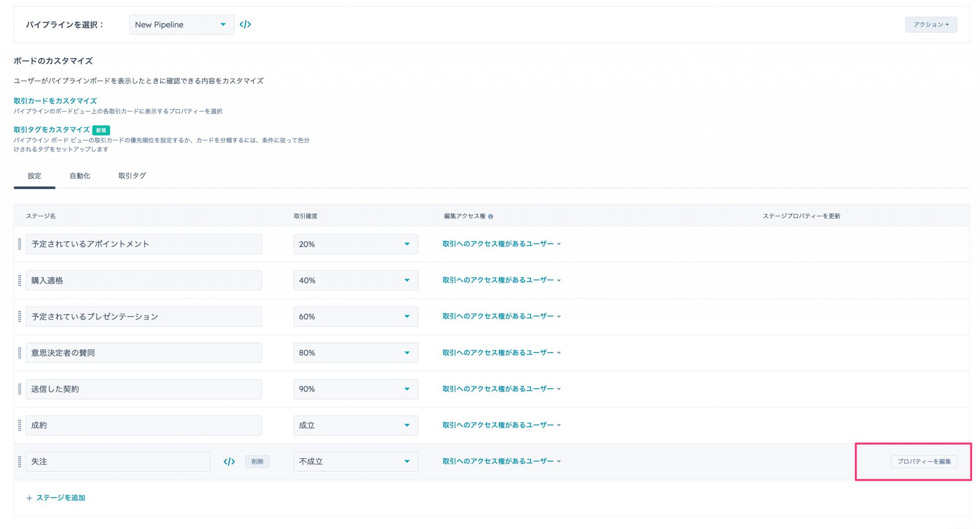
Task: Open 取引タグをカスタマイズ link
Action: [x=52, y=130]
